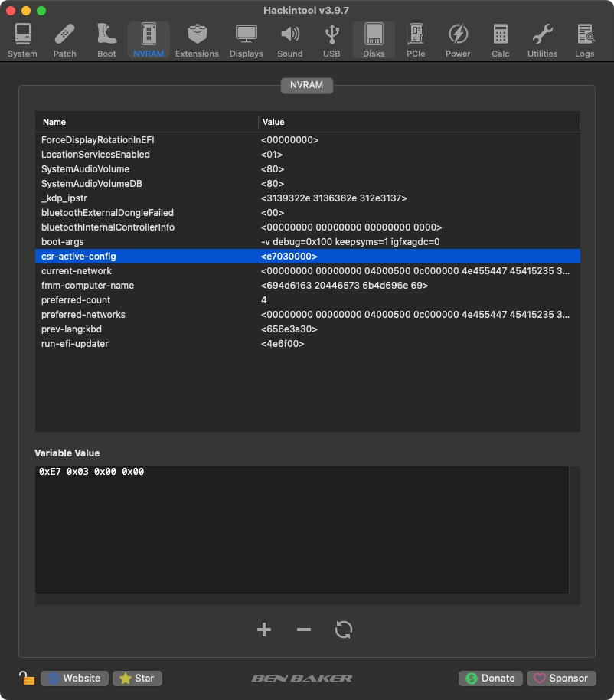Select the preferred-count row
This screenshot has width=614, height=700.
tap(308, 300)
